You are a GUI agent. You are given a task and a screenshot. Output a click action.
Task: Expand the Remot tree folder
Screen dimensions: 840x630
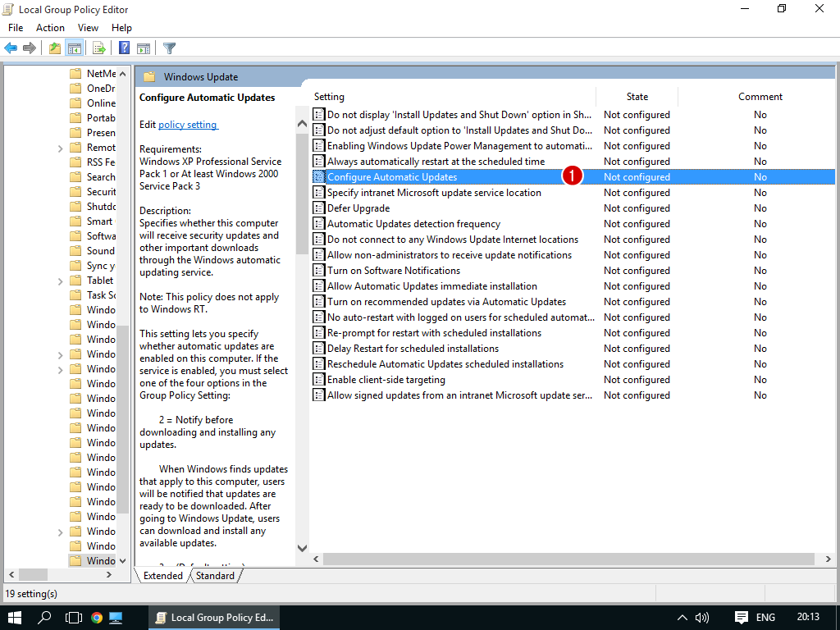coord(60,148)
